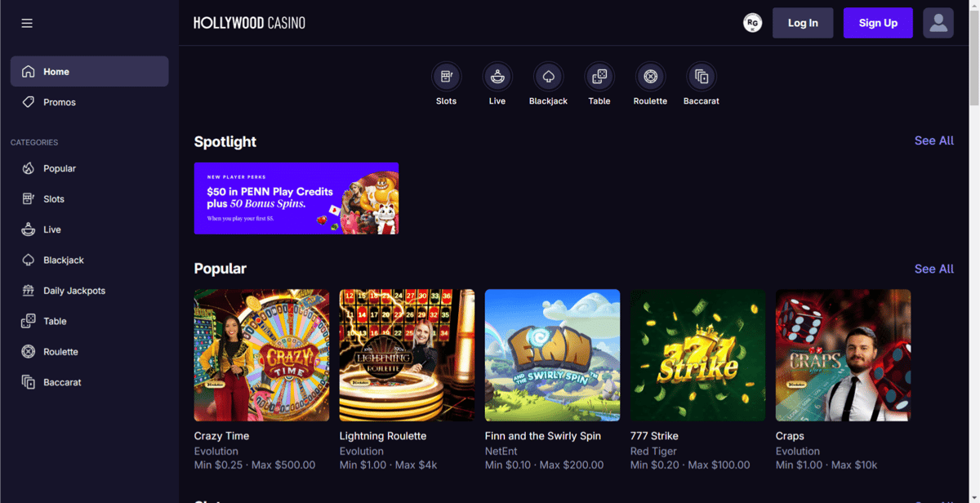
Task: Click Min $0.20 · Max $100.00 text
Action: point(690,465)
